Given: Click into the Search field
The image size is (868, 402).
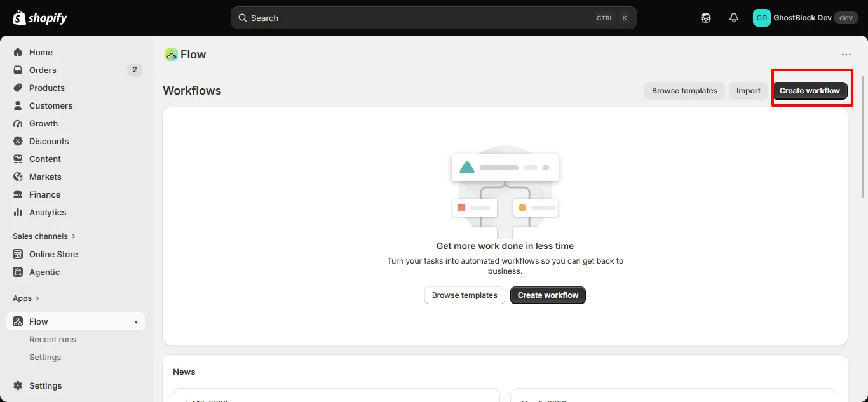Looking at the screenshot, I should point(433,18).
